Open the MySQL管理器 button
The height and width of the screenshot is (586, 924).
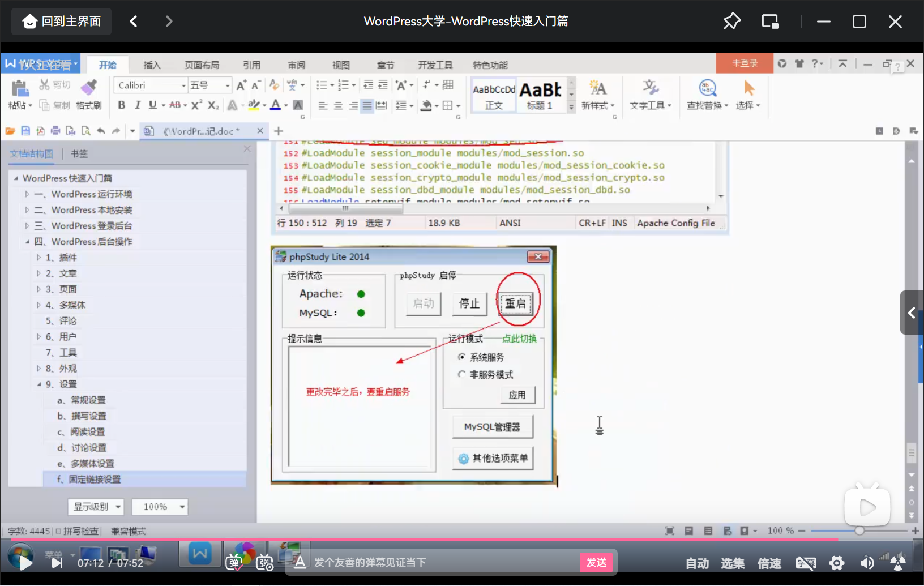pyautogui.click(x=492, y=427)
